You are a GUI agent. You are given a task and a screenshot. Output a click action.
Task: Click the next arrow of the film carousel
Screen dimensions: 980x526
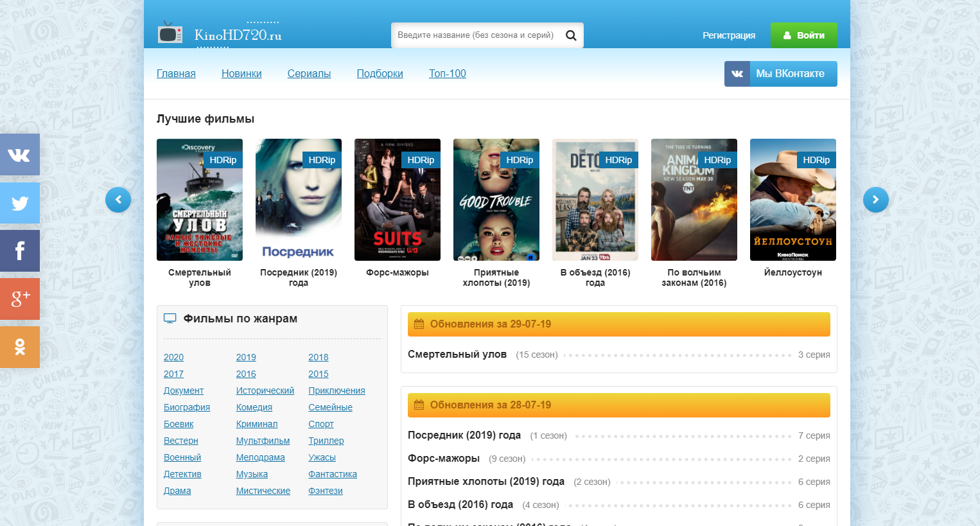tap(876, 200)
